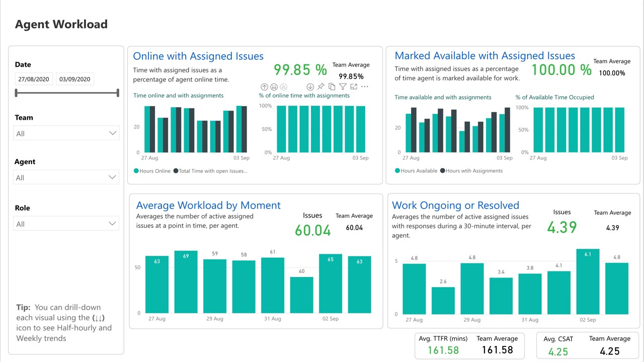Click the 60.04 green Issues value

[x=313, y=230]
